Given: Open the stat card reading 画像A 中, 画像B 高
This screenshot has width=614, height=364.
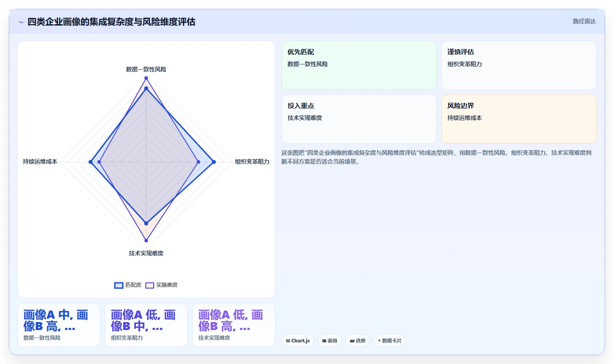Looking at the screenshot, I should (59, 325).
